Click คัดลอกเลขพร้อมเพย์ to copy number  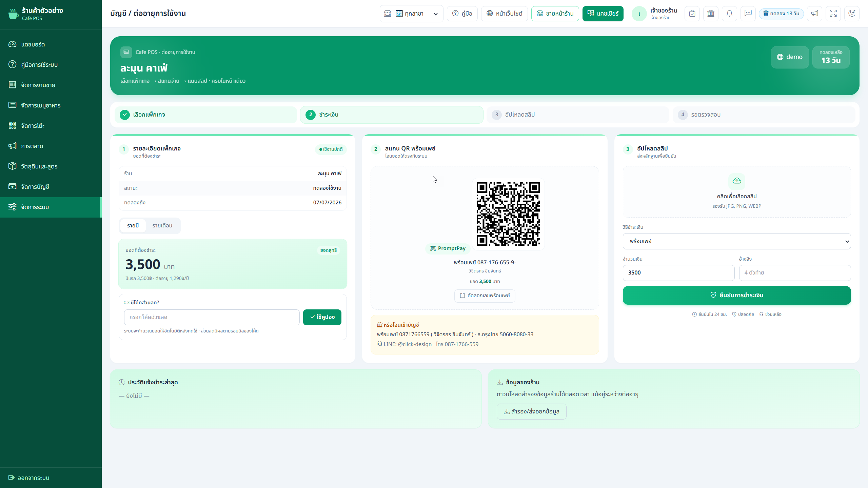[x=485, y=296]
